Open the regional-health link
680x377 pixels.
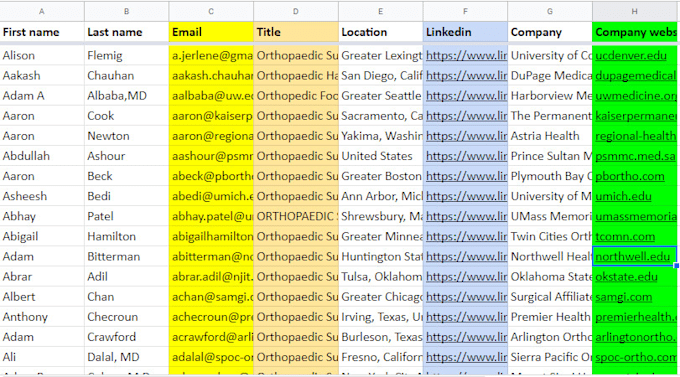pos(635,136)
